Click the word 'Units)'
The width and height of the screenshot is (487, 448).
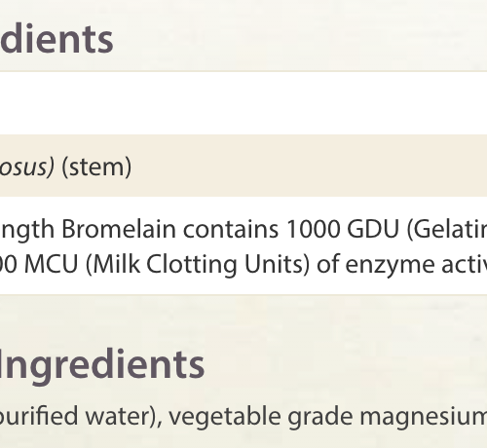coord(277,264)
